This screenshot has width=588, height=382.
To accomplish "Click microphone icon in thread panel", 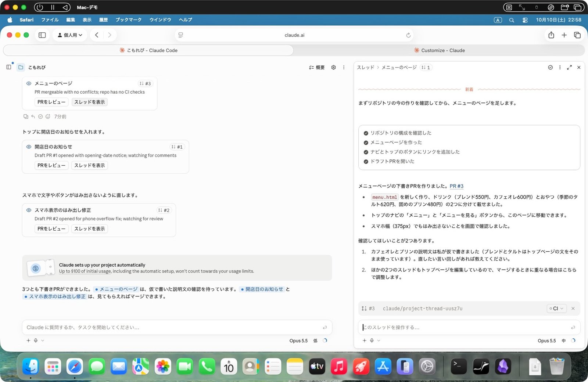I will coord(372,340).
